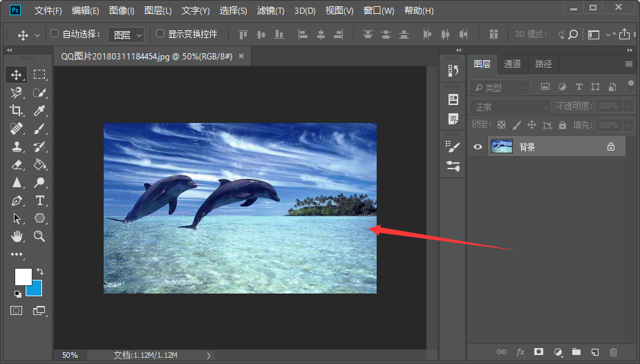Create a new layer
The width and height of the screenshot is (640, 364).
595,352
